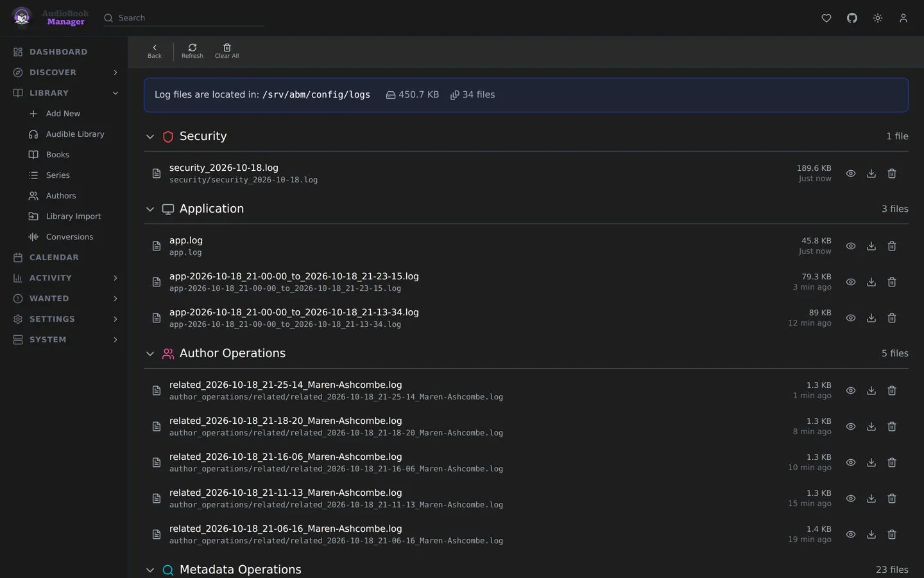Download the related 21-16-06 Maren-Ashcombe log
The width and height of the screenshot is (924, 578).
point(871,462)
